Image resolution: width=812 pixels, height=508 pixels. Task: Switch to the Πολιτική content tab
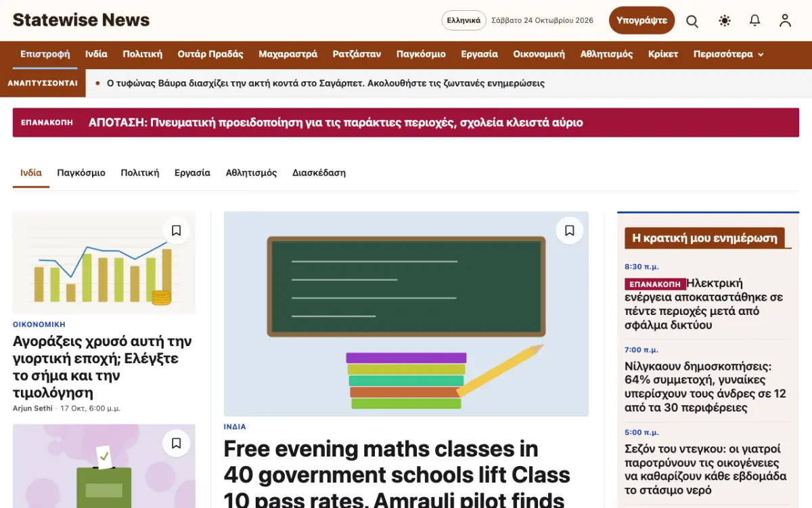[x=140, y=173]
